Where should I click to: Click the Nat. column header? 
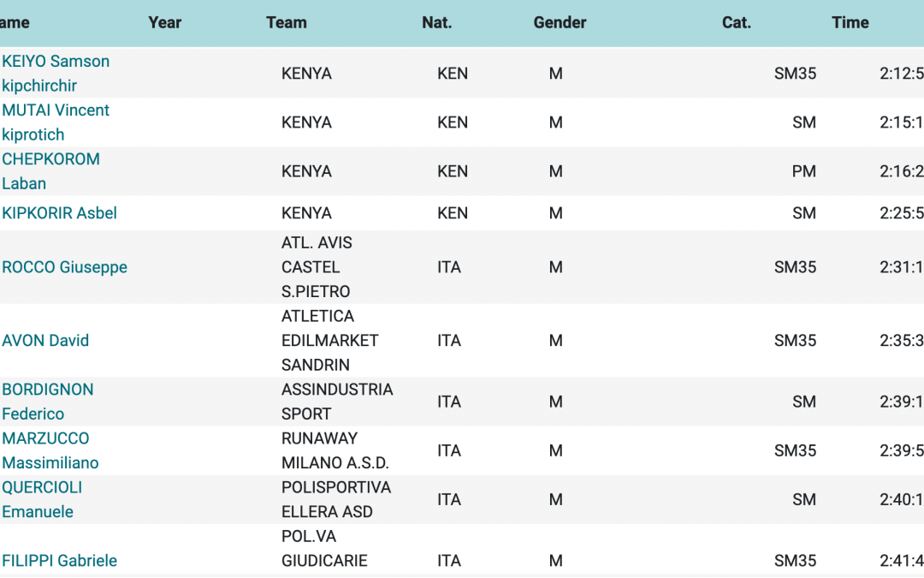click(436, 23)
